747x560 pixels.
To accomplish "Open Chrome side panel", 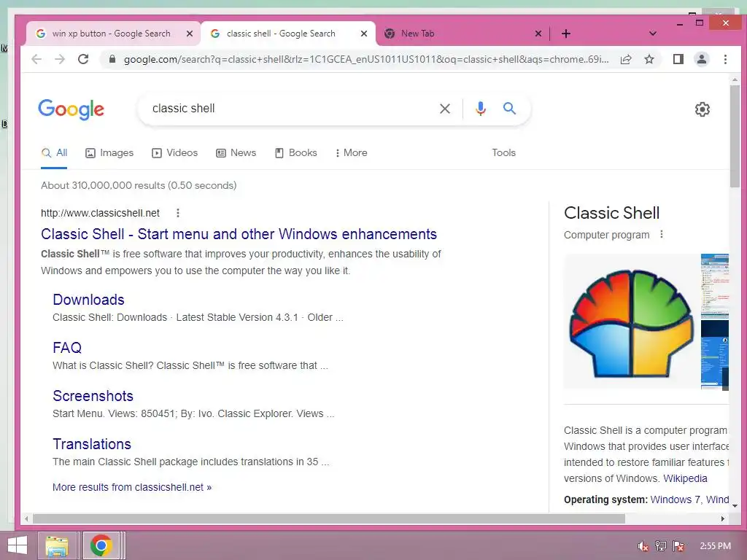I will tap(678, 59).
